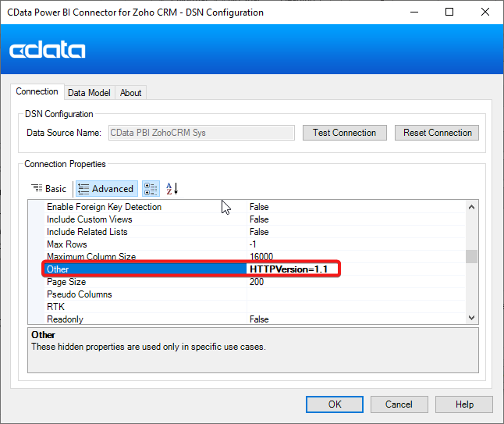Click the property grid scroll down arrow
504x424 pixels.
point(471,318)
